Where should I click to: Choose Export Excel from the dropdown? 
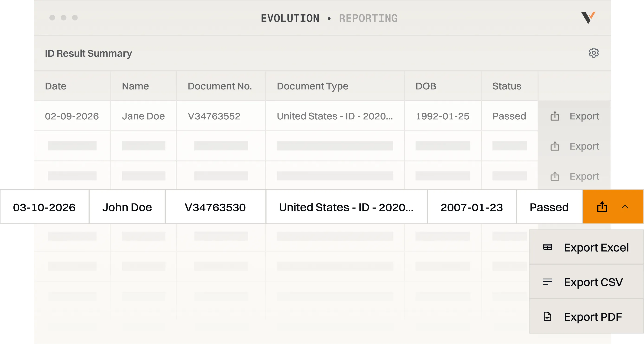586,247
